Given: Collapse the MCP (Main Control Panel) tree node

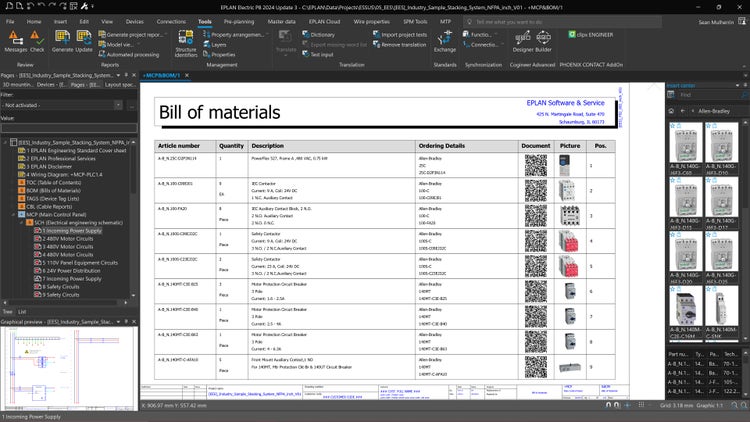Looking at the screenshot, I should click(x=12, y=214).
